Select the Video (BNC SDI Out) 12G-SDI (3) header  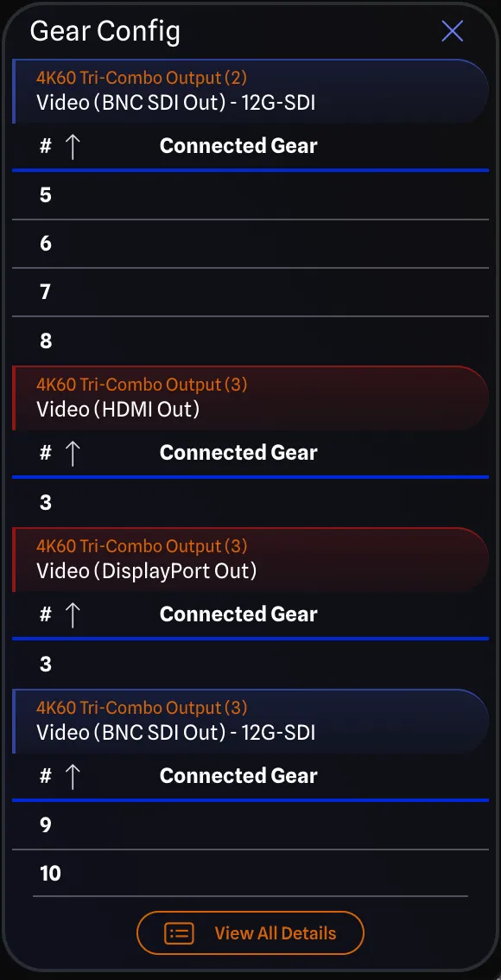[x=250, y=721]
